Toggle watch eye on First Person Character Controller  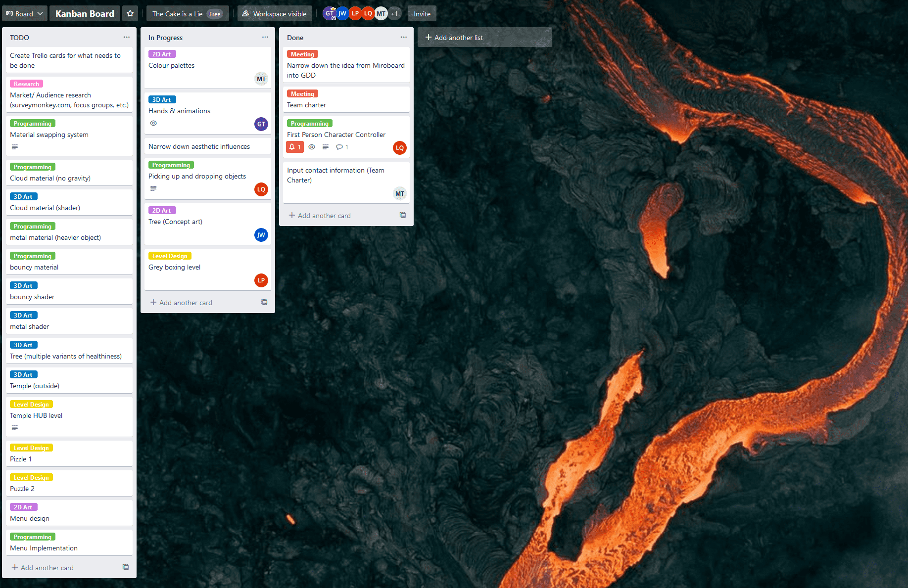[x=312, y=147]
